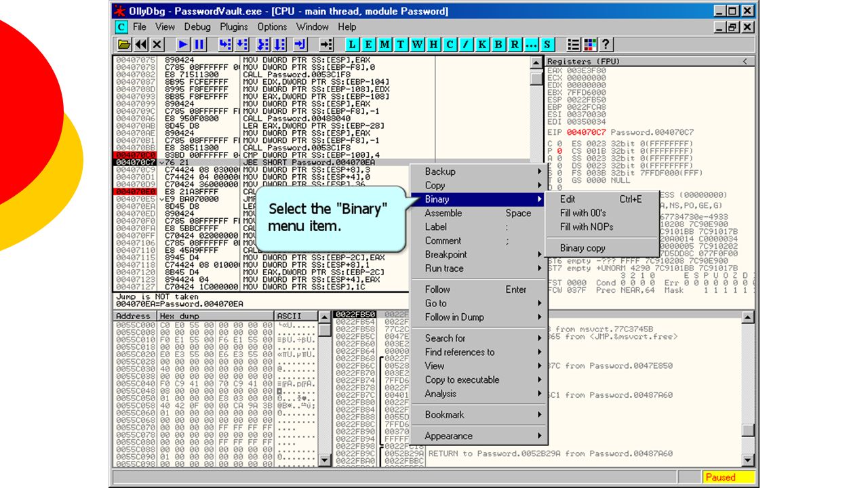The height and width of the screenshot is (488, 868).
Task: Click the Run program play icon
Action: (x=183, y=45)
